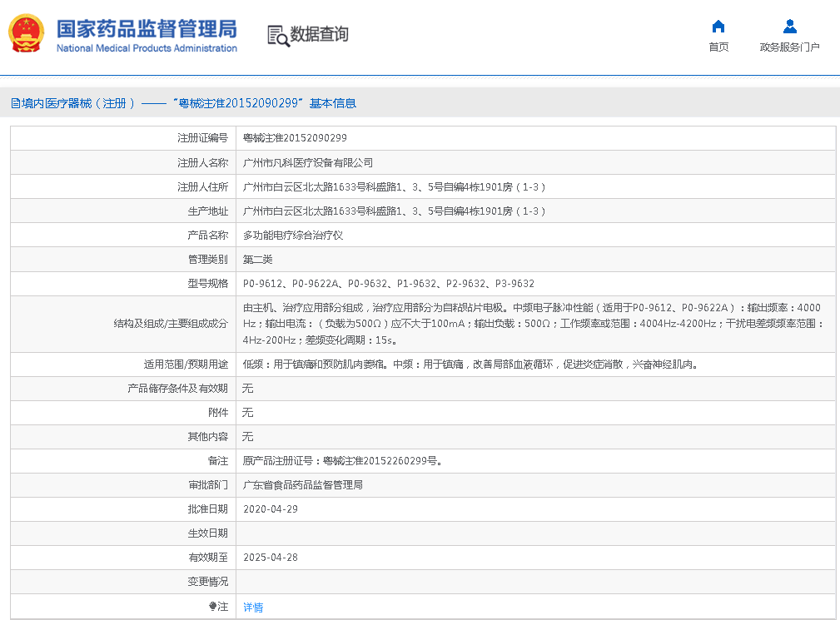Open the 首页 navigation item
Viewport: 840px width, 620px height.
point(718,47)
